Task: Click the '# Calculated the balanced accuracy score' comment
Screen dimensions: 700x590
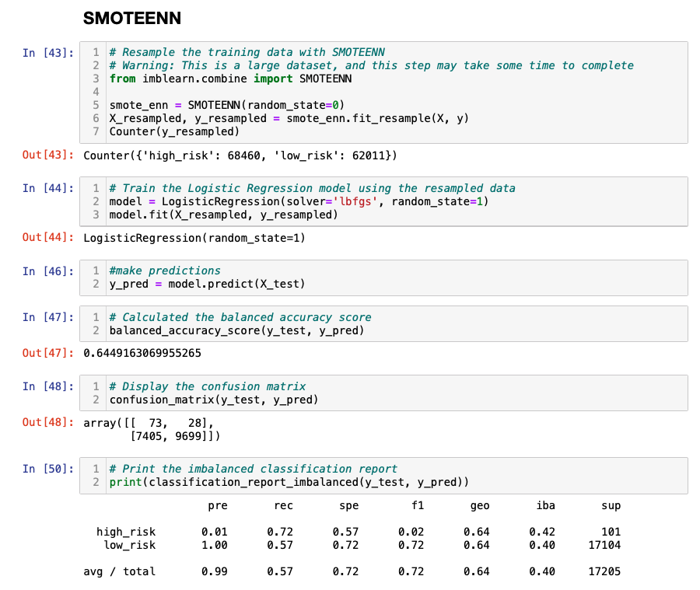Action: coord(240,317)
